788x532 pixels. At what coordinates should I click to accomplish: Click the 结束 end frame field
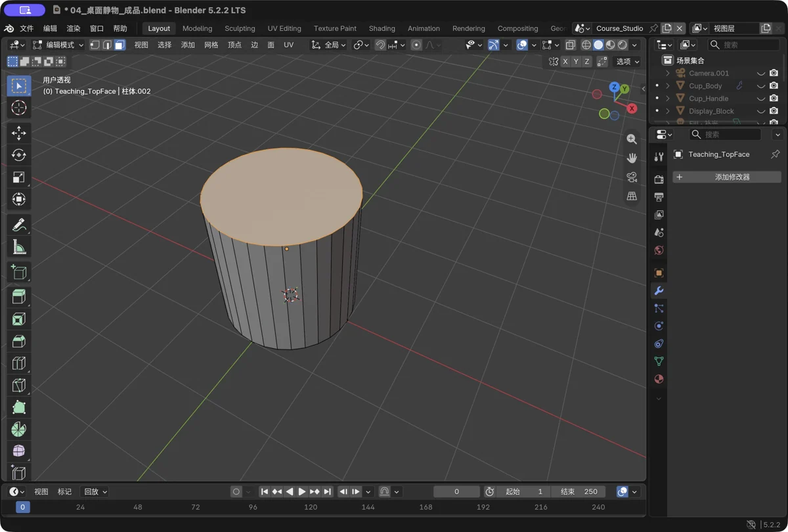click(x=579, y=491)
